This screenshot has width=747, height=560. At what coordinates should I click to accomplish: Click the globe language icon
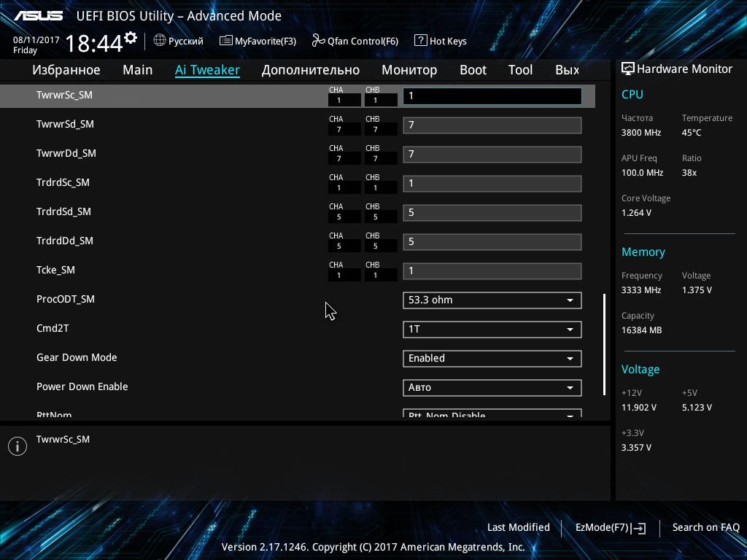(x=160, y=41)
